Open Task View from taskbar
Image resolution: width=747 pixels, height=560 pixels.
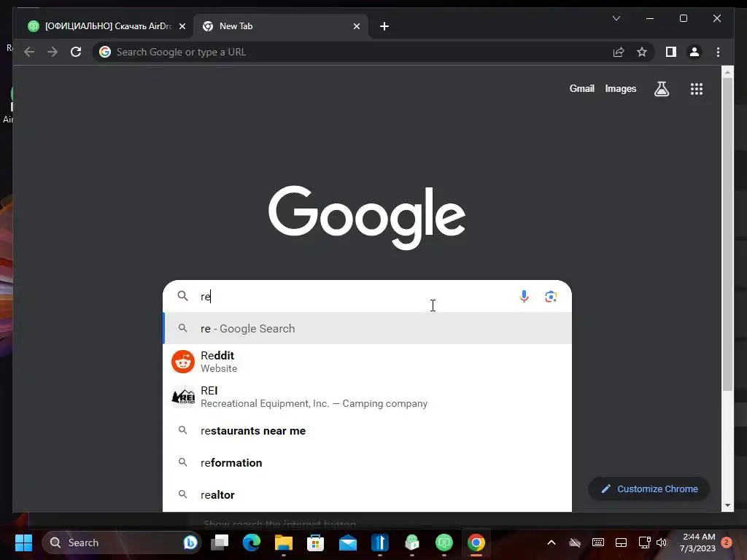[x=220, y=542]
